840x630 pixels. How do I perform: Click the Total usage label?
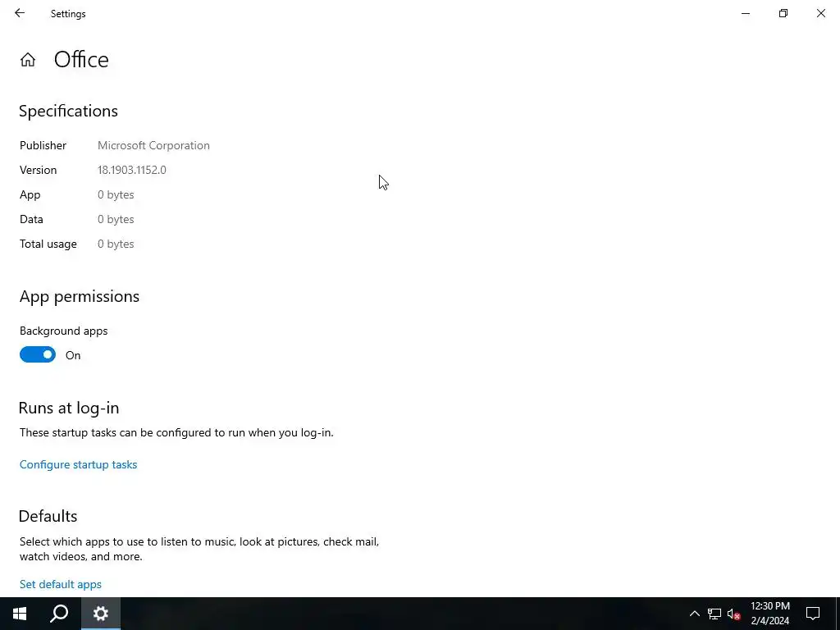pos(48,244)
